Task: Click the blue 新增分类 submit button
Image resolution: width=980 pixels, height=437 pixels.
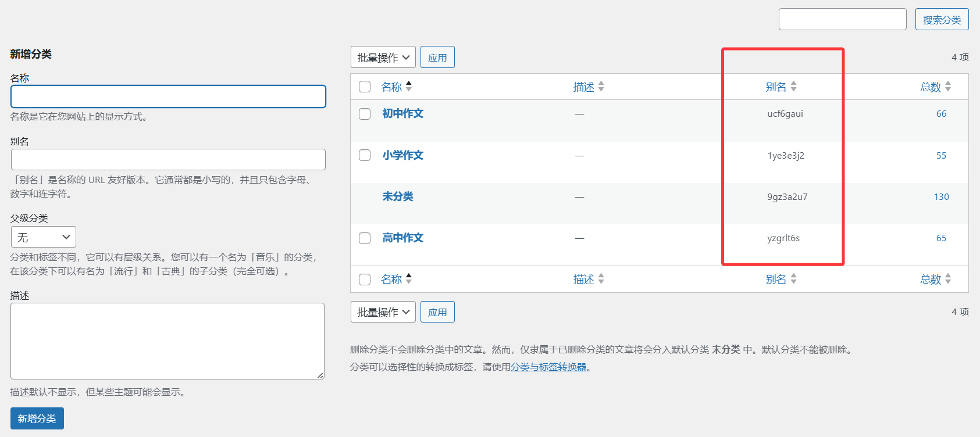Action: 37,418
